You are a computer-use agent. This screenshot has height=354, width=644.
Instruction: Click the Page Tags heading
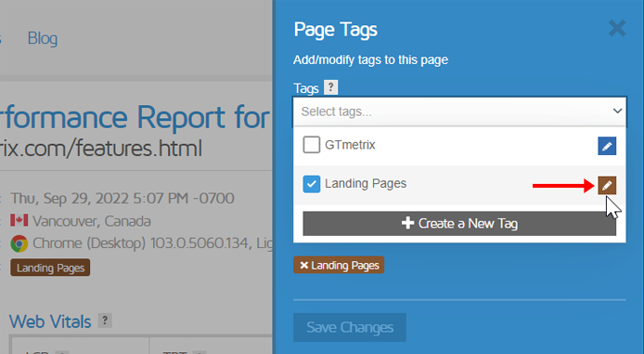tap(336, 30)
